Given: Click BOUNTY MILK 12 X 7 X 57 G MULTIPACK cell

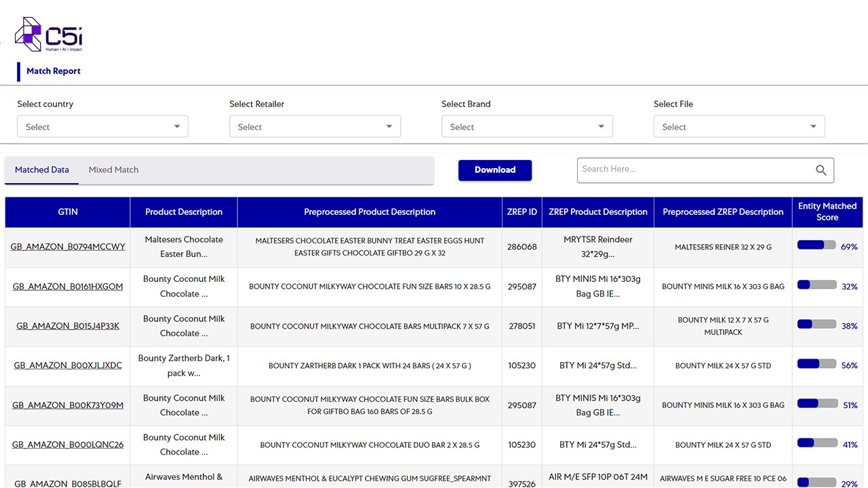Looking at the screenshot, I should [723, 326].
